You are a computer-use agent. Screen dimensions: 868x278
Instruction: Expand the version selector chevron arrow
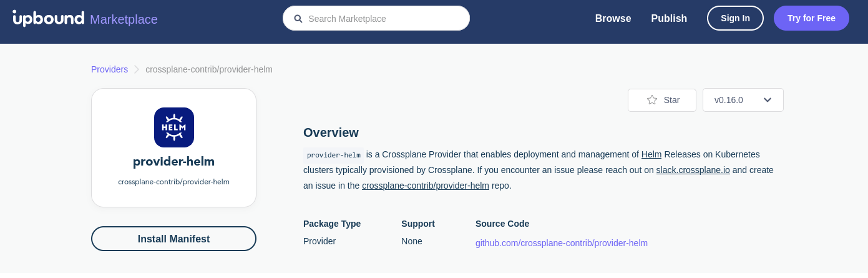click(768, 100)
